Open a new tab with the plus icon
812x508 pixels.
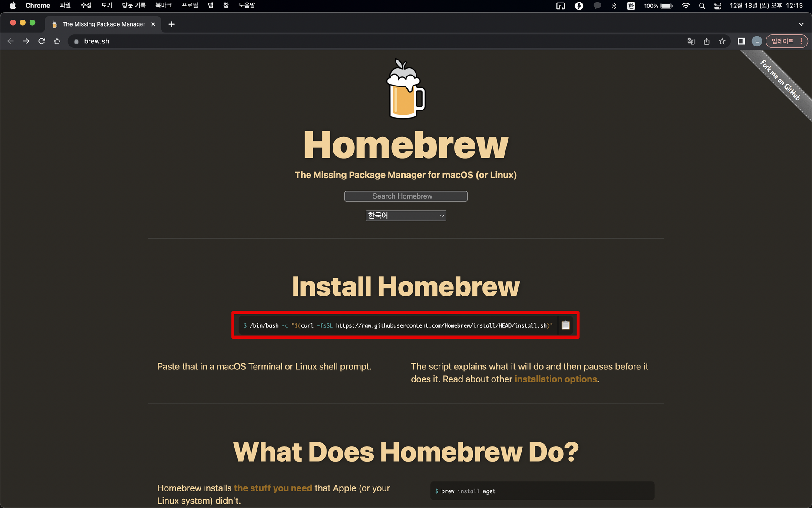coord(172,24)
